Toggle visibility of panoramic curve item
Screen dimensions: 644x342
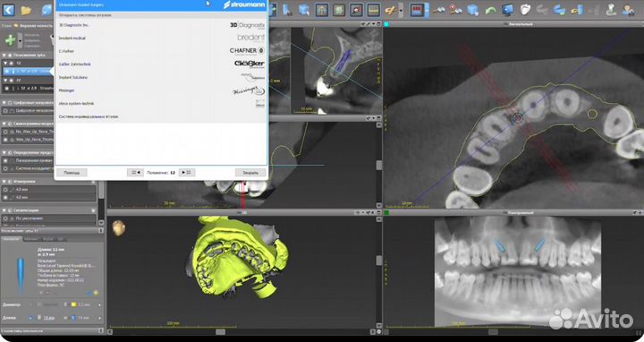tap(5, 161)
